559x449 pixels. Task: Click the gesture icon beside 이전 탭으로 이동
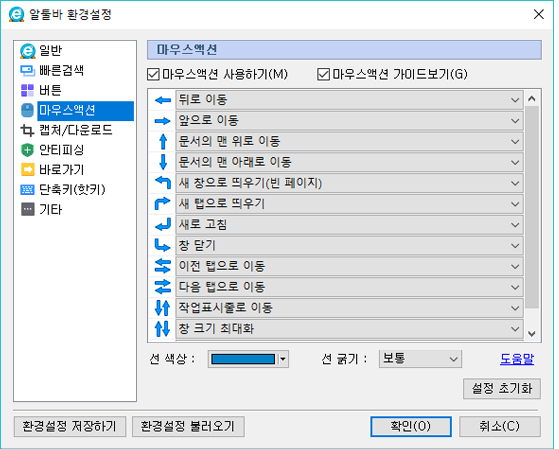point(163,266)
